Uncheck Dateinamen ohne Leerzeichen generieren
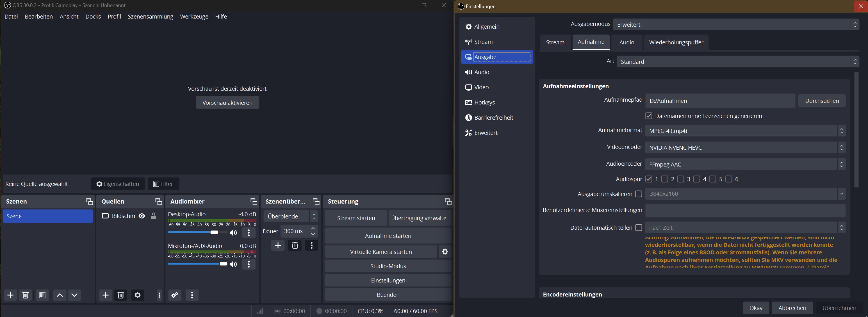The image size is (868, 317). [x=649, y=116]
